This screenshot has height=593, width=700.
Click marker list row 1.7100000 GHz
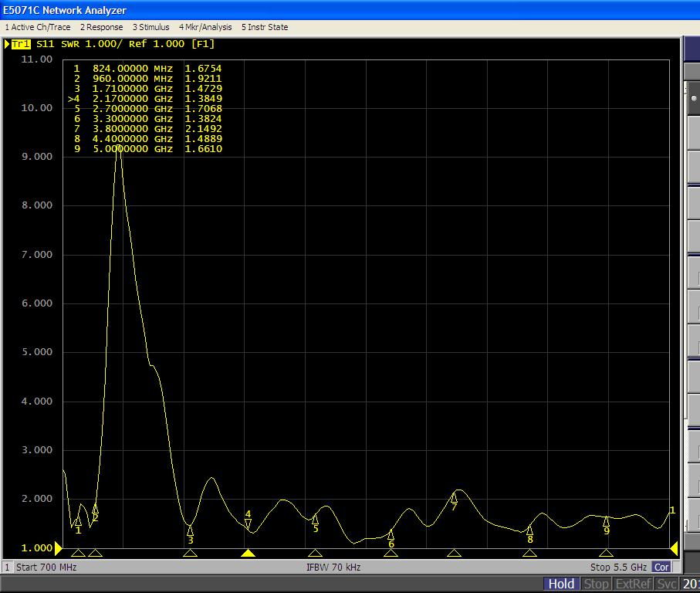pyautogui.click(x=147, y=89)
